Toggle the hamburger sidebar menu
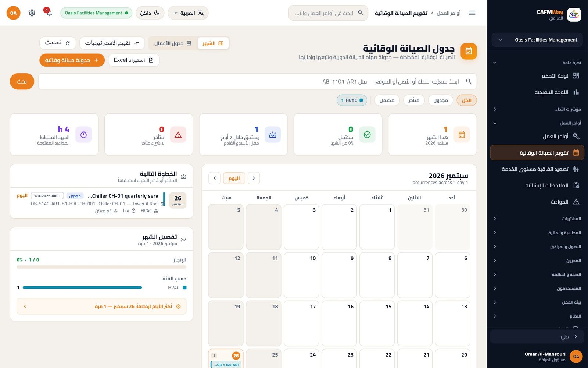 (x=472, y=13)
